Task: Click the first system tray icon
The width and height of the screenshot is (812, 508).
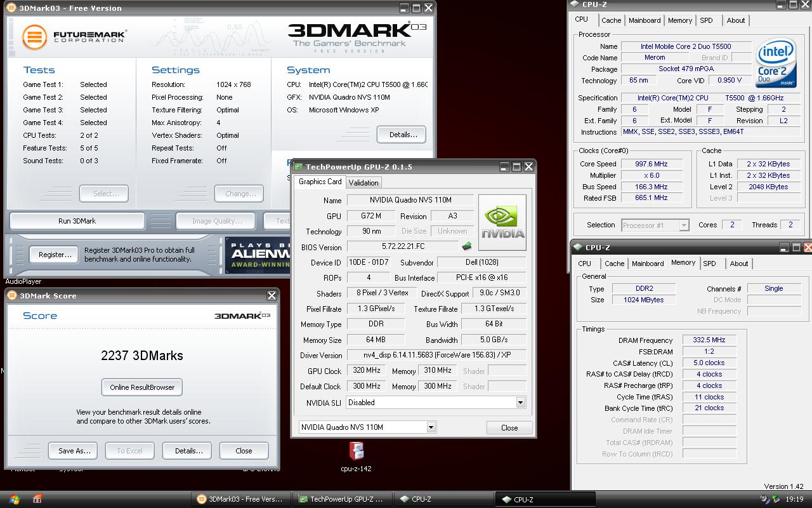Action: (x=764, y=499)
